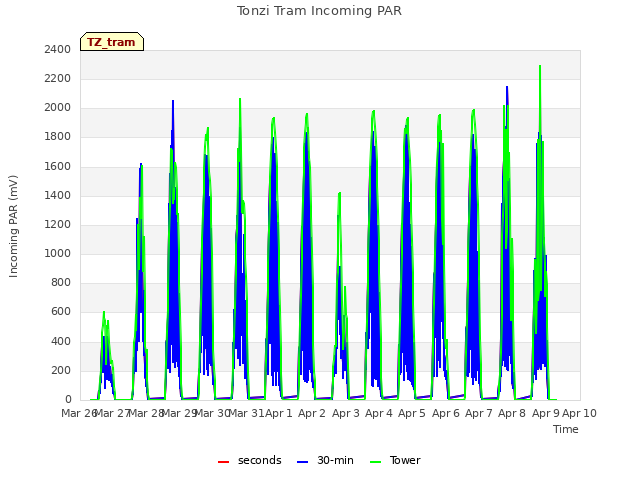Click the green Tower legend swatch

click(x=375, y=462)
